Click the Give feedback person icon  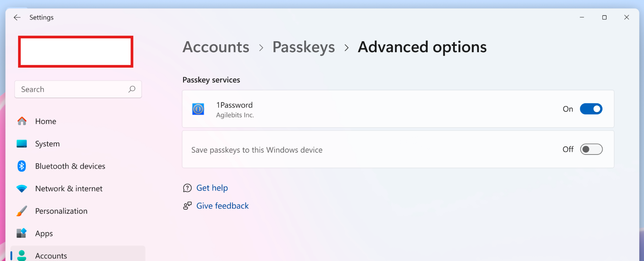click(187, 206)
